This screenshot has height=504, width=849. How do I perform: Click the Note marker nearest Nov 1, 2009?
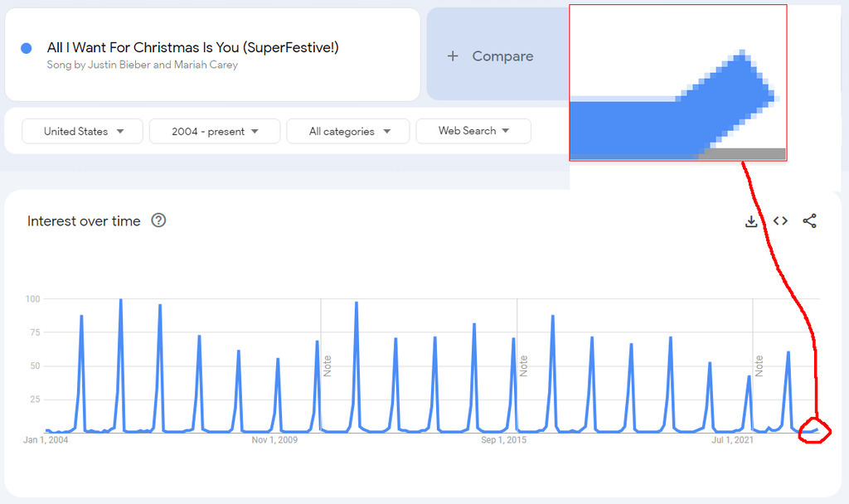pos(327,366)
